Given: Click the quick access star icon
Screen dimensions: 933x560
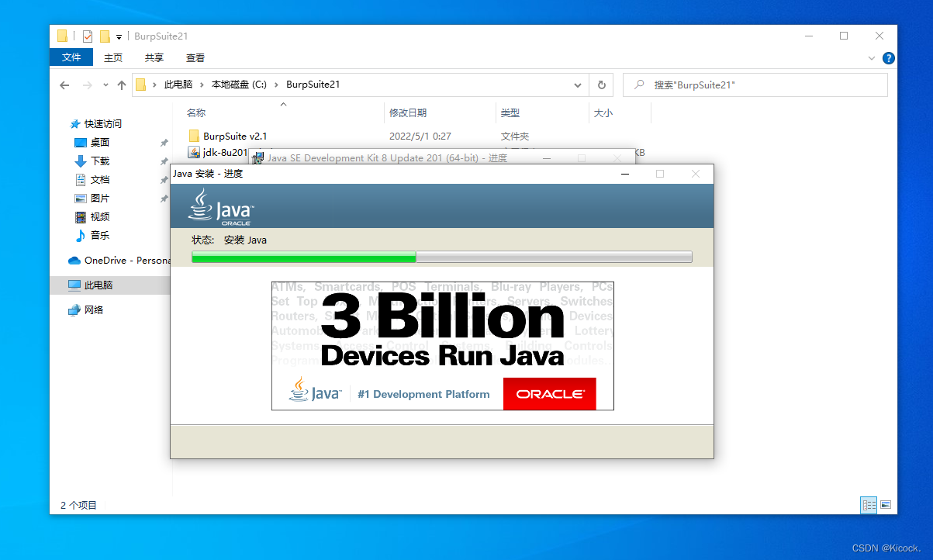Looking at the screenshot, I should 75,124.
